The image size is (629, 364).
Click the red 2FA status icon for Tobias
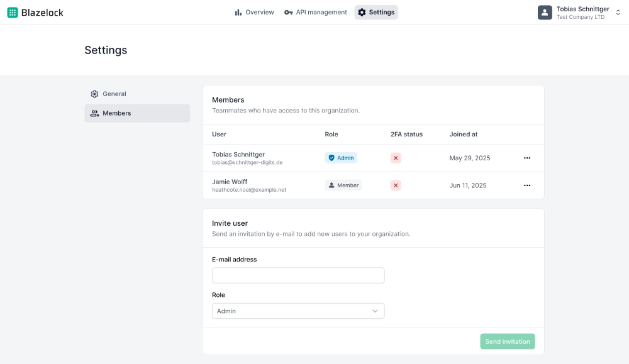(396, 158)
